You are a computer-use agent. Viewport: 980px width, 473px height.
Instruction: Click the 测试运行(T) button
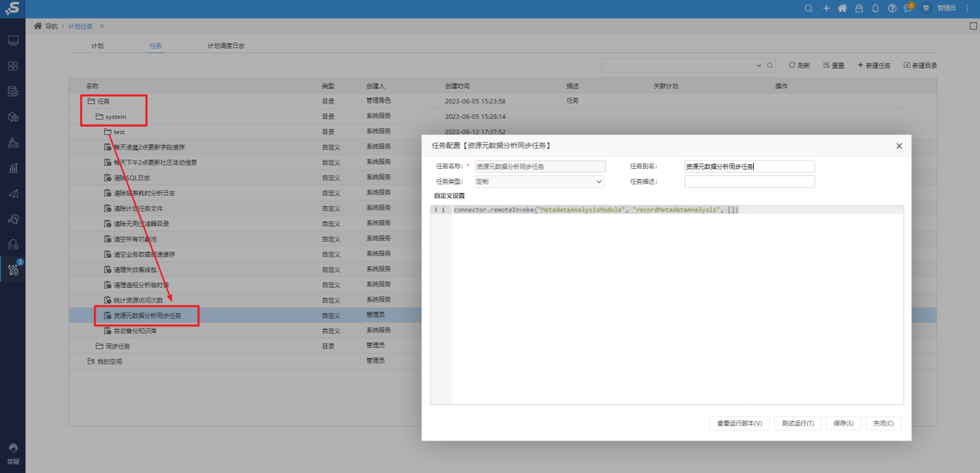click(798, 423)
